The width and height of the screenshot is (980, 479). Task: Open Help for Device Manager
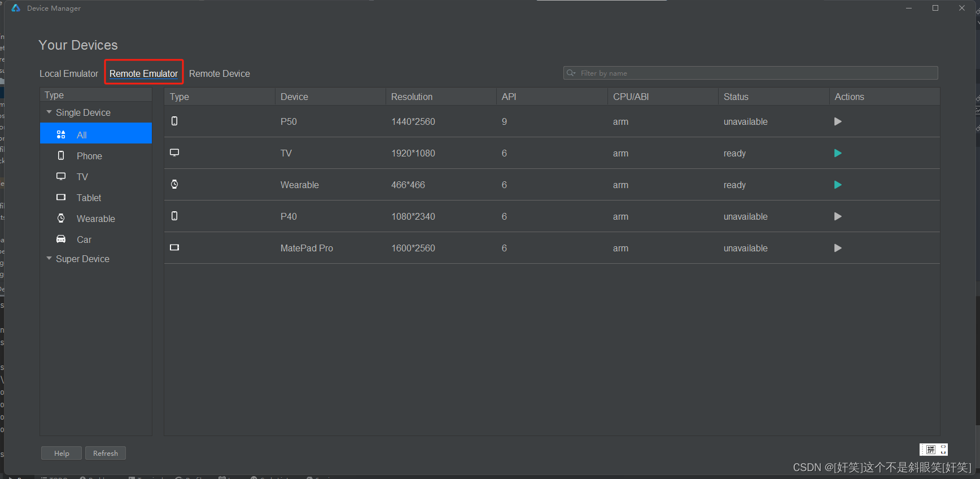[62, 453]
